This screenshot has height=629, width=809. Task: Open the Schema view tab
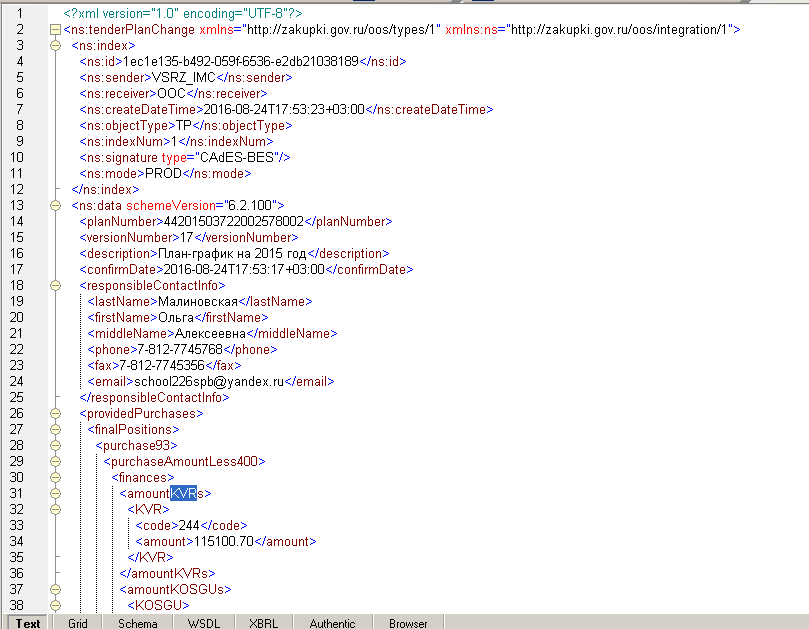tap(138, 623)
